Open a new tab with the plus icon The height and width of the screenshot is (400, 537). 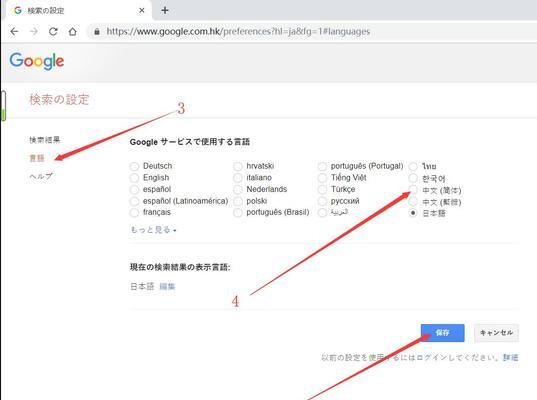165,10
